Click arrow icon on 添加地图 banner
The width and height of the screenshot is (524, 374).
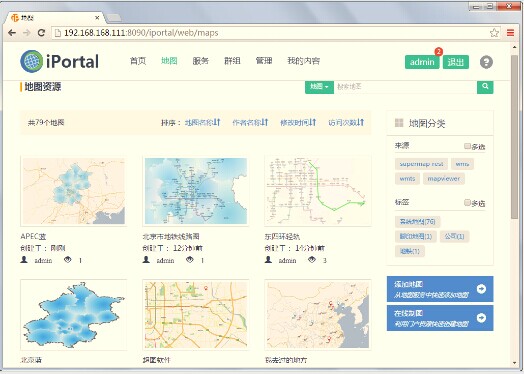point(481,289)
